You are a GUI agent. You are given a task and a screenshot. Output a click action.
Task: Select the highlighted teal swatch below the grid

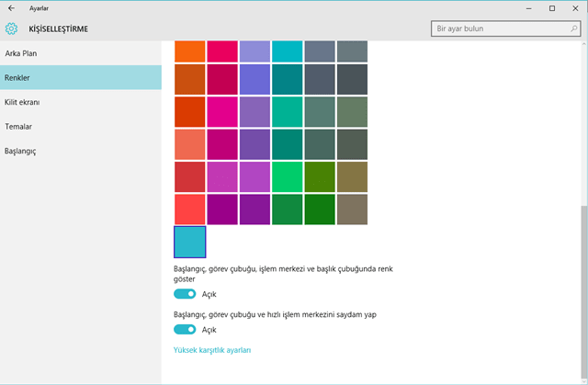pyautogui.click(x=190, y=242)
